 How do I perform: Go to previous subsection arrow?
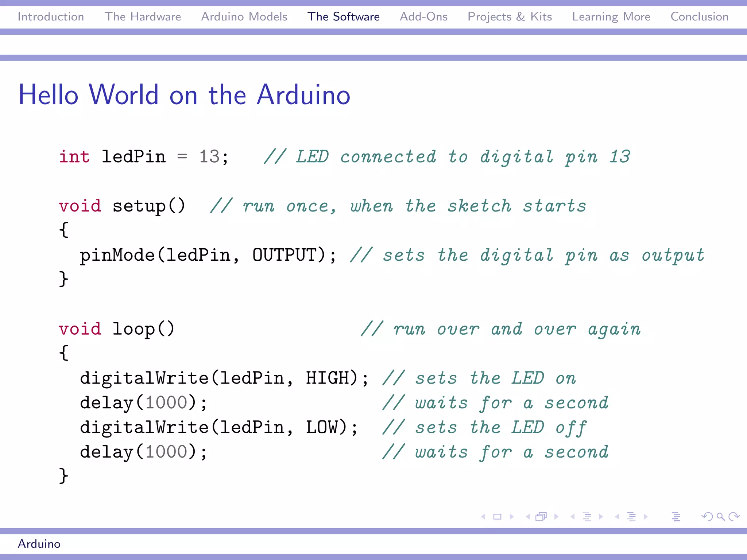[573, 517]
